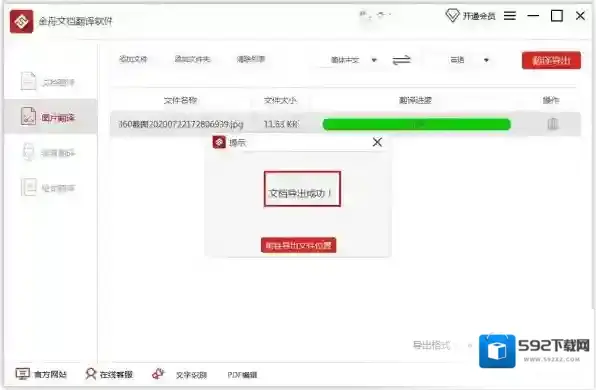Viewport: 596px width, 390px height.
Task: Open the 导出格式 export format dropdown
Action: pyautogui.click(x=470, y=346)
